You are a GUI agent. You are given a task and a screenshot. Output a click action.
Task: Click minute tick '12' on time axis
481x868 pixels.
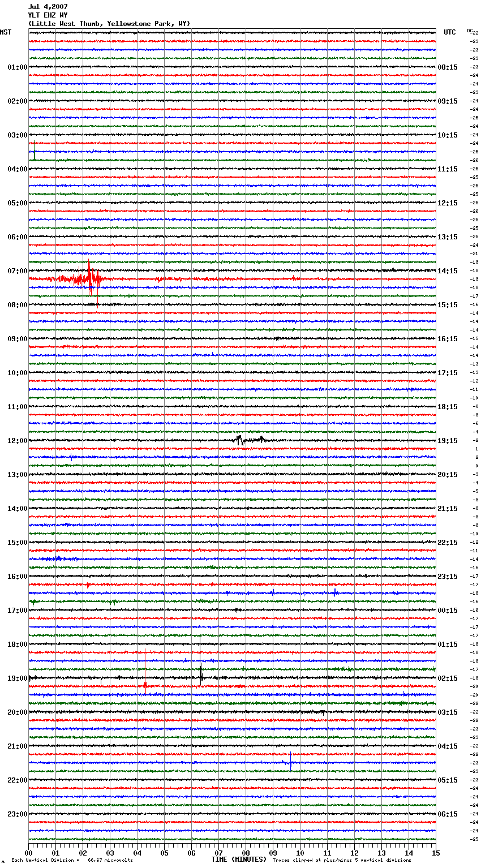pyautogui.click(x=355, y=853)
